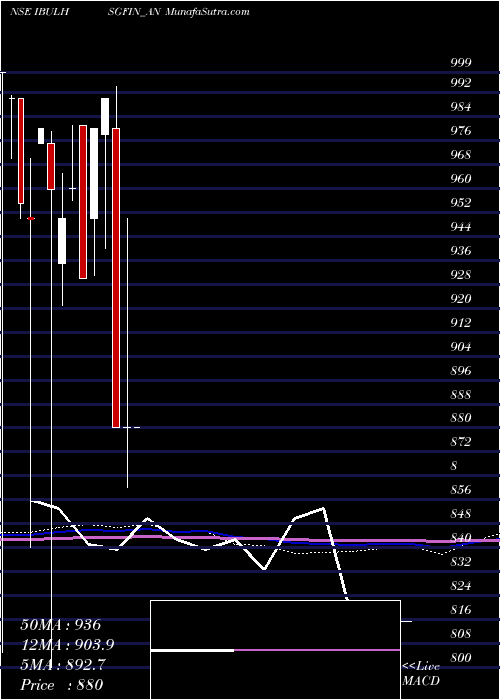The image size is (500, 700).
Task: Click the MACD inset panel
Action: pos(275,650)
